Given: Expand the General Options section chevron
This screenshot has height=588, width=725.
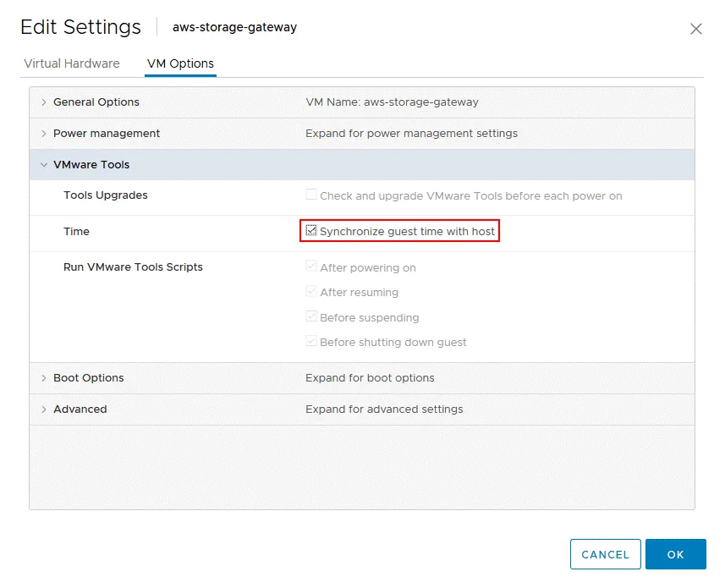Looking at the screenshot, I should point(44,102).
